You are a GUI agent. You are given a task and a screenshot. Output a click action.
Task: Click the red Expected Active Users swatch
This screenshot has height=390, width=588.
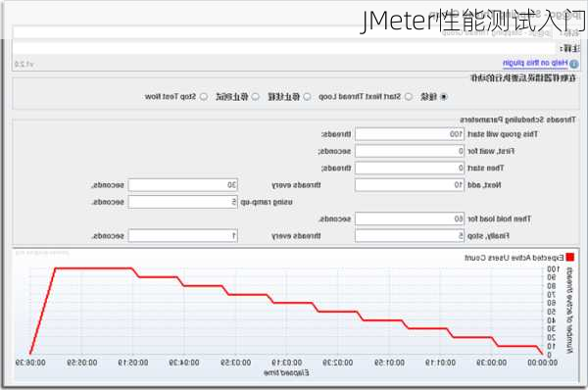[570, 258]
